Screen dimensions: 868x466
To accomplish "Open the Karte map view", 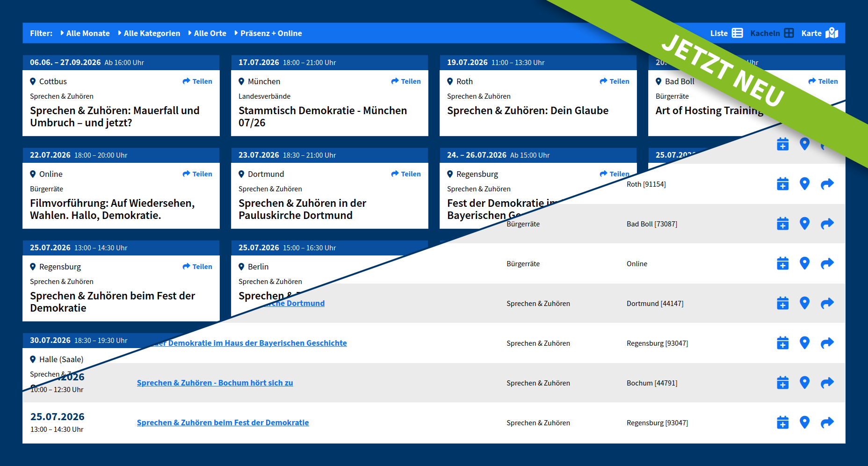I will [x=819, y=33].
